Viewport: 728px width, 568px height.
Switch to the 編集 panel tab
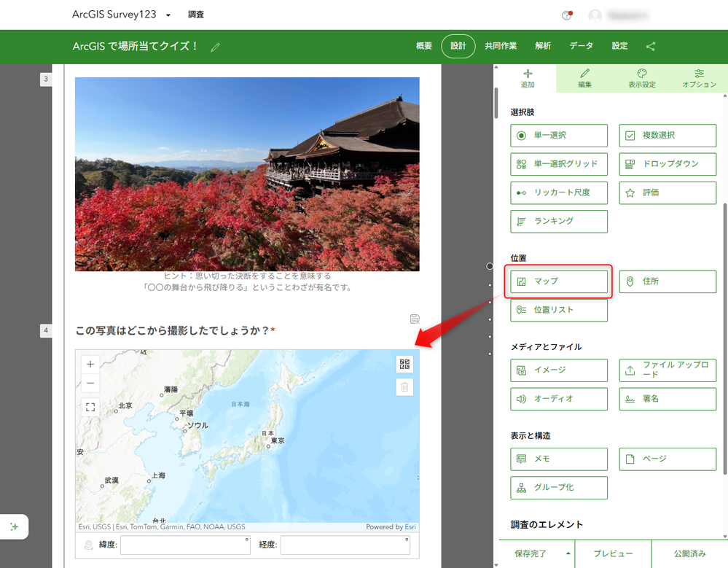click(x=584, y=79)
